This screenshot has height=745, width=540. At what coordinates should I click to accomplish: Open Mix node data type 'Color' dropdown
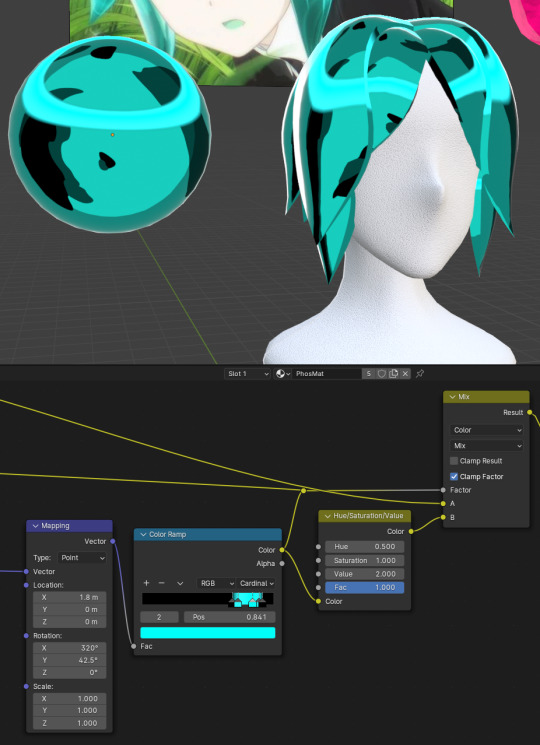coord(486,430)
